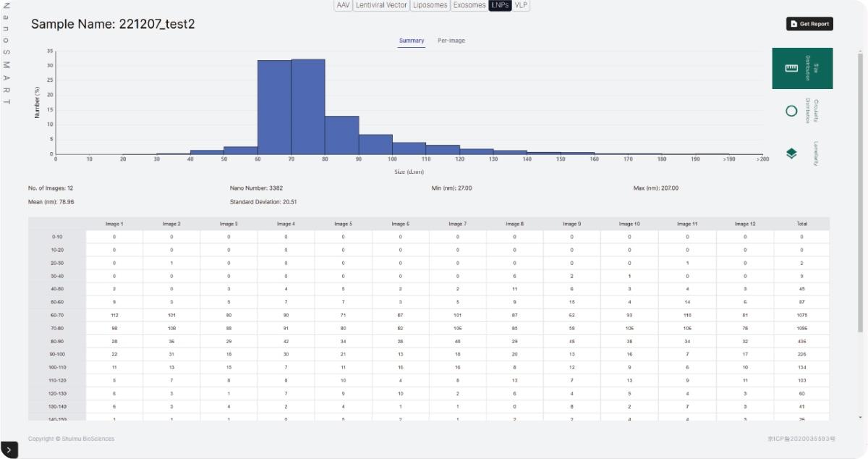Click the sample name heading 221207_test2
Image resolution: width=868 pixels, height=459 pixels.
(113, 24)
